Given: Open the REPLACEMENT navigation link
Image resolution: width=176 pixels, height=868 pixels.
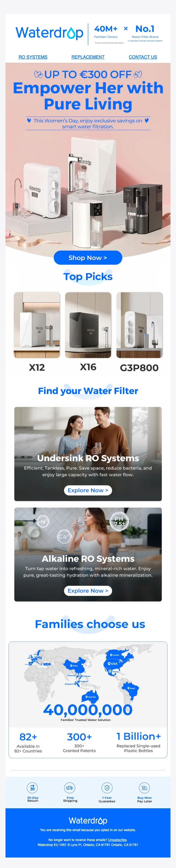Looking at the screenshot, I should point(88,57).
